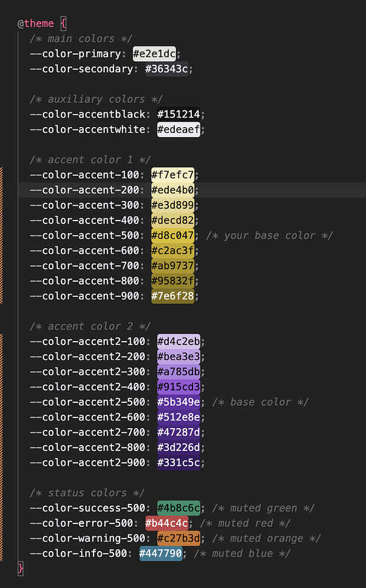Image resolution: width=366 pixels, height=588 pixels.
Task: Select the #447790 info color swatch
Action: 161,553
